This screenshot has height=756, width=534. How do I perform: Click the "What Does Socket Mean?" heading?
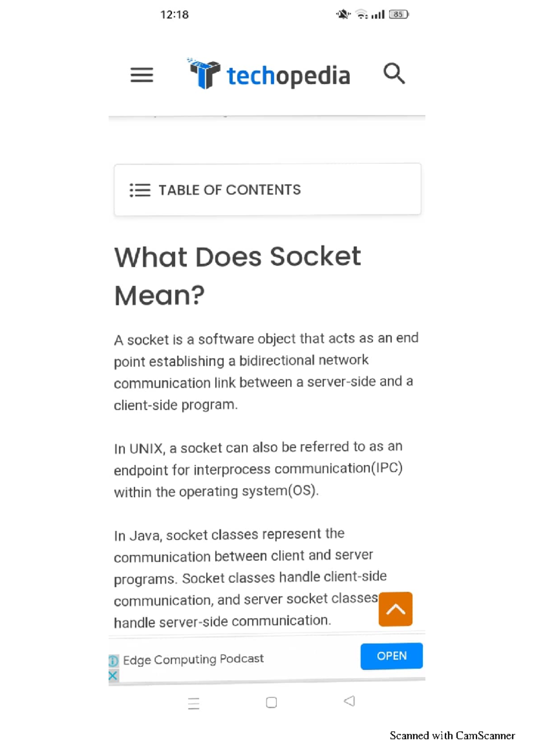point(237,276)
